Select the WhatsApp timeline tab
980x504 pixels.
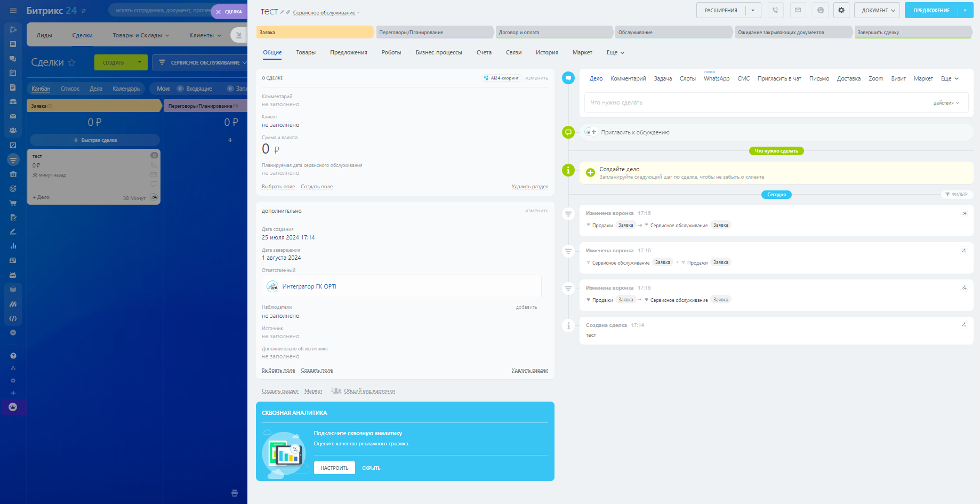pos(717,78)
